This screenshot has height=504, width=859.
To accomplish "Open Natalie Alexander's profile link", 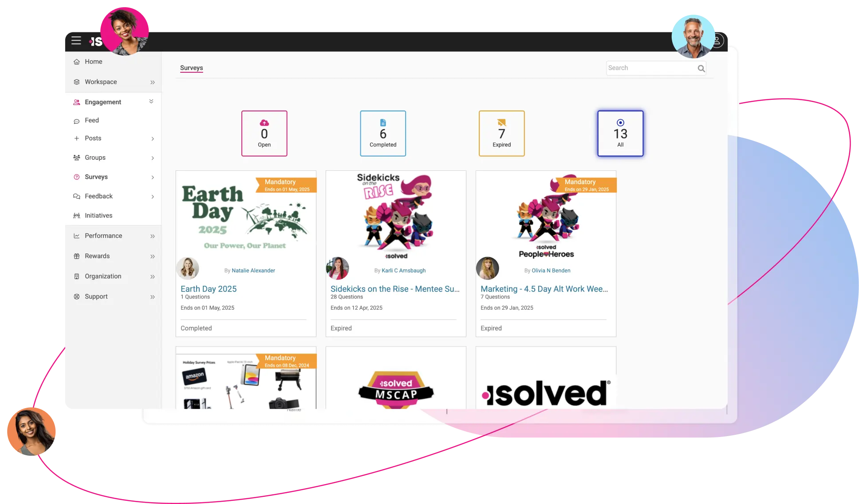I will [253, 271].
